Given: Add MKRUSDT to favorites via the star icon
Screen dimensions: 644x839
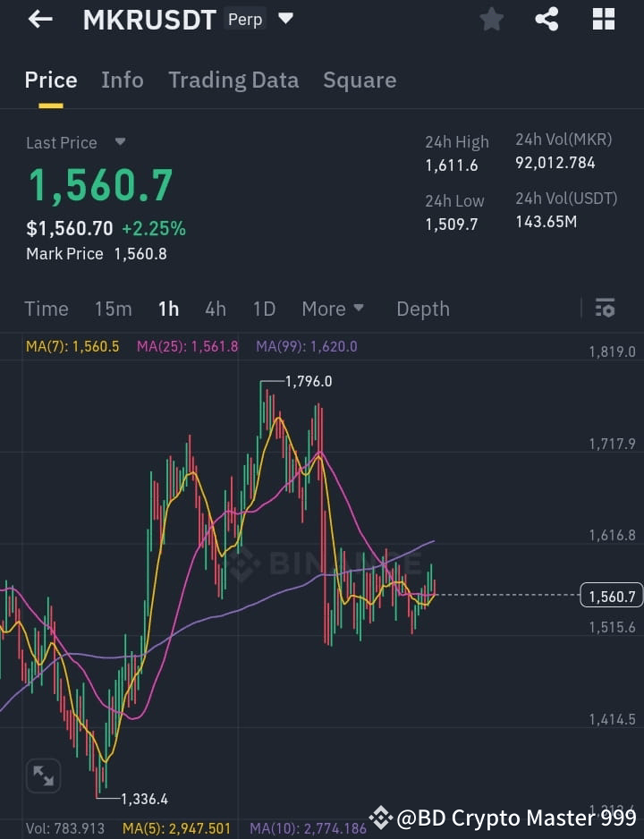Looking at the screenshot, I should click(x=491, y=19).
